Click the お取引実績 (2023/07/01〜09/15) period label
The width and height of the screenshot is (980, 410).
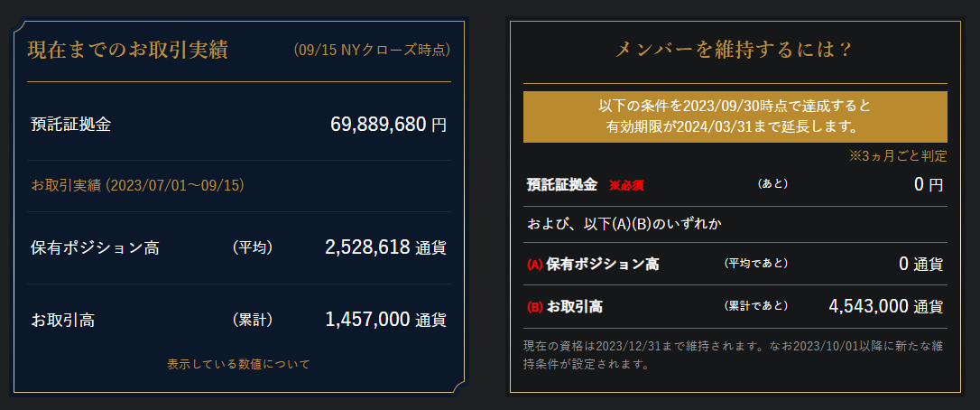[x=137, y=185]
